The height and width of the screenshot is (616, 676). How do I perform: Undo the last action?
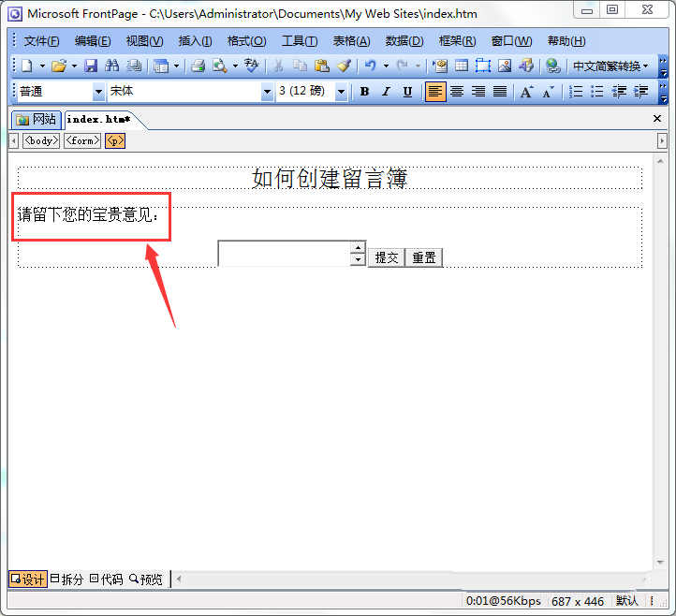[x=371, y=66]
